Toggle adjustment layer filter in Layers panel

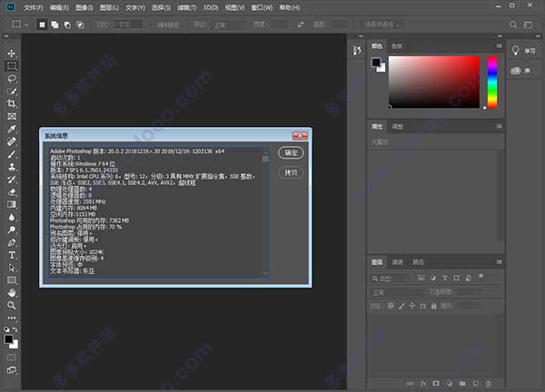click(433, 278)
